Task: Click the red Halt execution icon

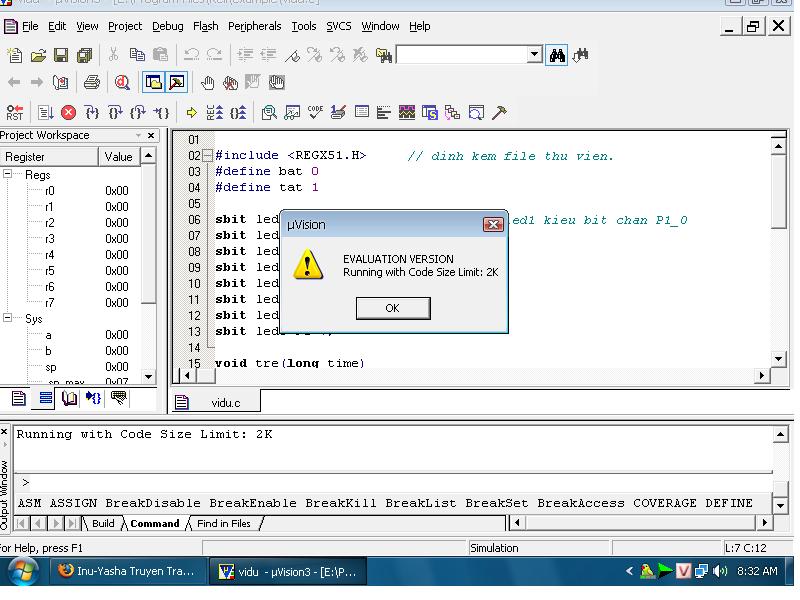Action: pos(68,112)
